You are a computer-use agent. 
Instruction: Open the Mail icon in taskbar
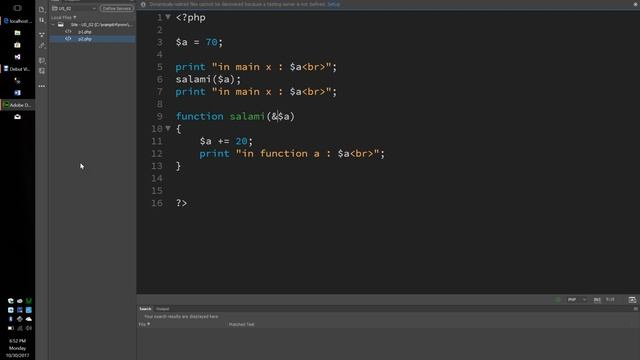pyautogui.click(x=17, y=117)
